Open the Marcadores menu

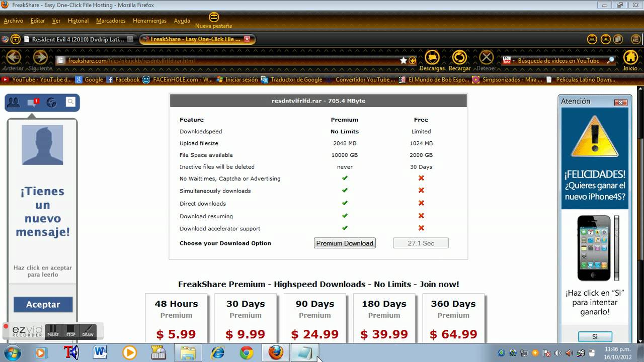(x=111, y=21)
